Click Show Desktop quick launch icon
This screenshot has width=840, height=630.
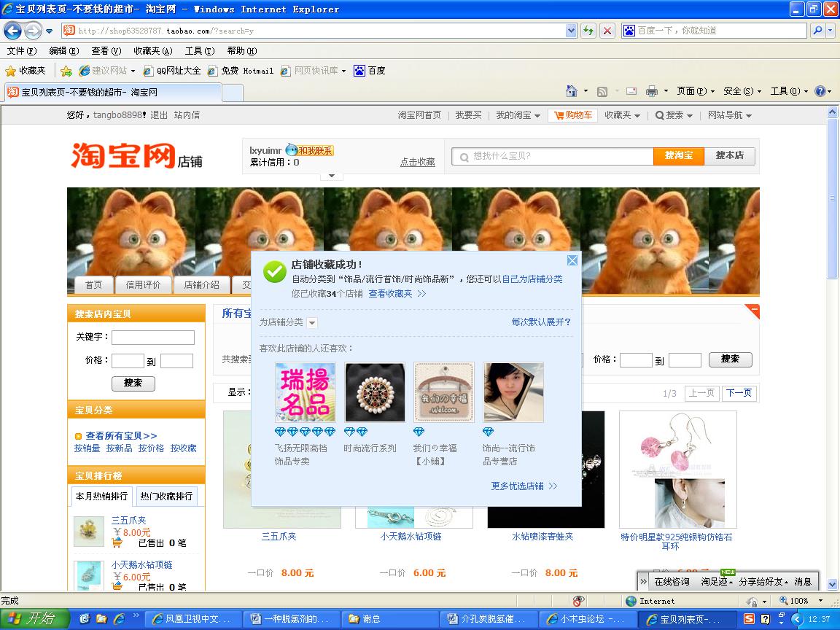click(84, 619)
